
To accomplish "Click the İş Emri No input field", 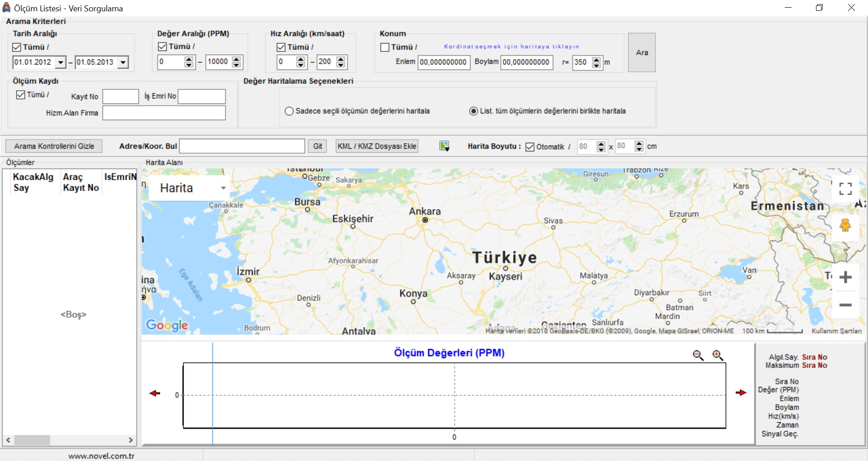I will 202,96.
